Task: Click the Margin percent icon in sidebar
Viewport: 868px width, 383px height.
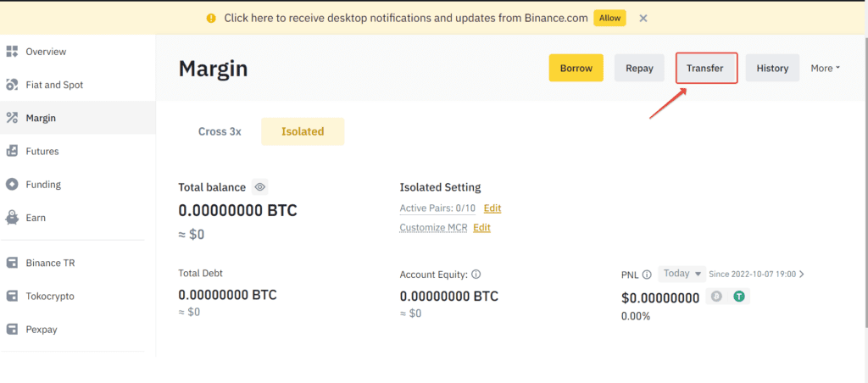Action: pyautogui.click(x=12, y=118)
